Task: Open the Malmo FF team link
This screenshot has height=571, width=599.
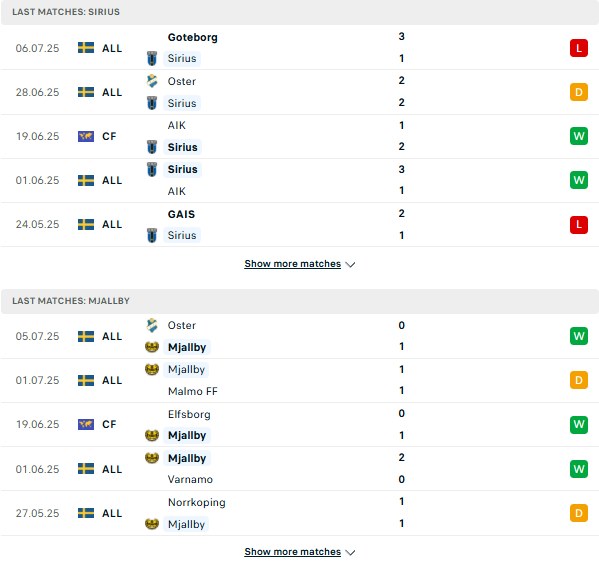Action: point(193,391)
